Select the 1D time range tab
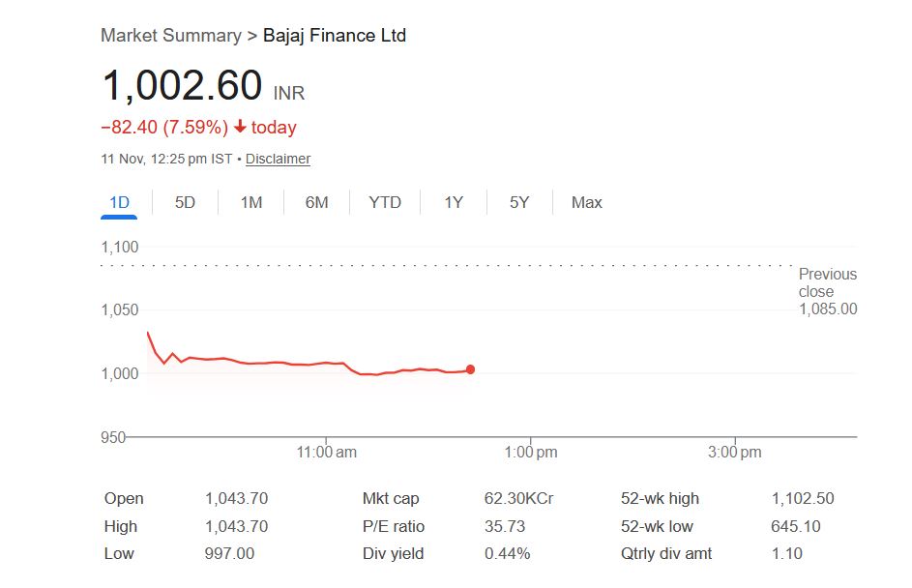The width and height of the screenshot is (912, 588). click(119, 202)
